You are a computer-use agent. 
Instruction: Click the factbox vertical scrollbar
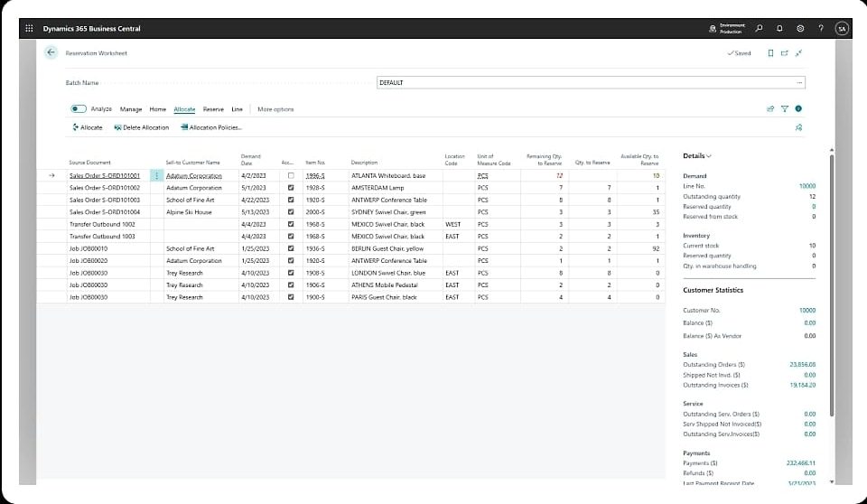832,285
